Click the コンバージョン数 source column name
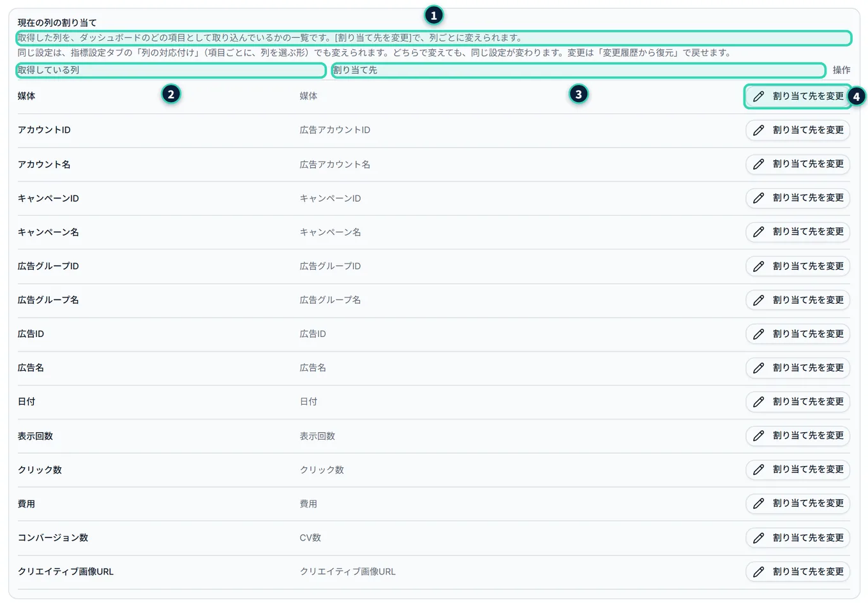Viewport: 868px width, 607px height. (53, 537)
